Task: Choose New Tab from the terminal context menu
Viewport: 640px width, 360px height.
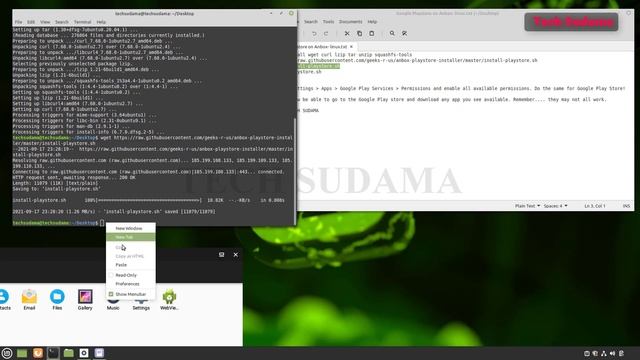Action: coord(131,237)
